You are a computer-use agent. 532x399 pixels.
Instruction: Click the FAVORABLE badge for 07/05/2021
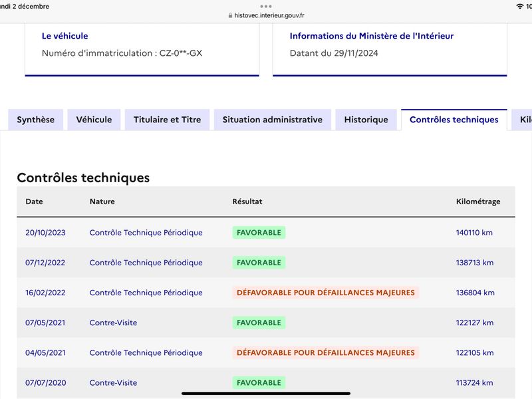click(x=259, y=323)
